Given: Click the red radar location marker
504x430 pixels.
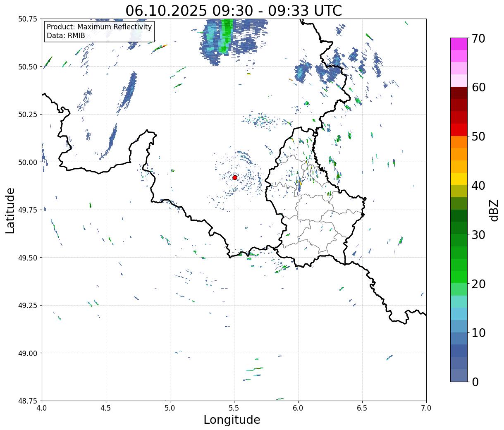Looking at the screenshot, I should [x=235, y=177].
